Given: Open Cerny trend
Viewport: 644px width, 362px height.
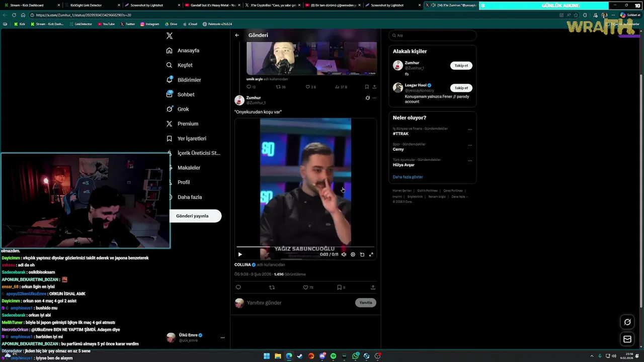Looking at the screenshot, I should coord(398,149).
